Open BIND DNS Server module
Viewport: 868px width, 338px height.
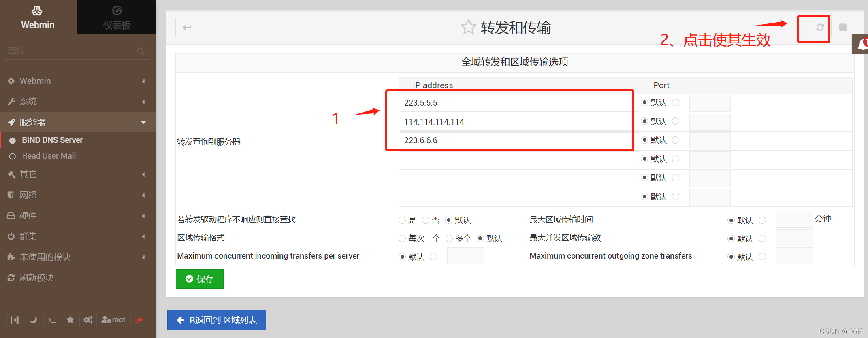coord(52,140)
